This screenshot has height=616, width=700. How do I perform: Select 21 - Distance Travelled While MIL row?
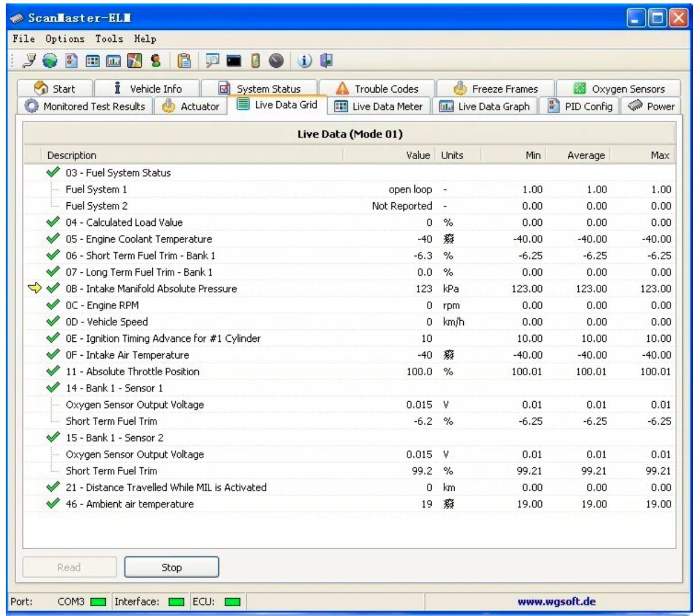point(349,487)
